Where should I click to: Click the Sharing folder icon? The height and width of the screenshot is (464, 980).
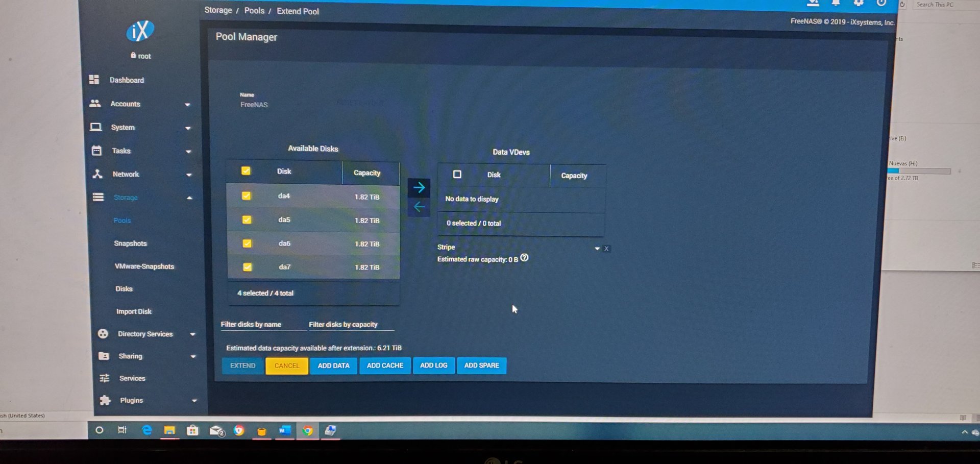[104, 356]
